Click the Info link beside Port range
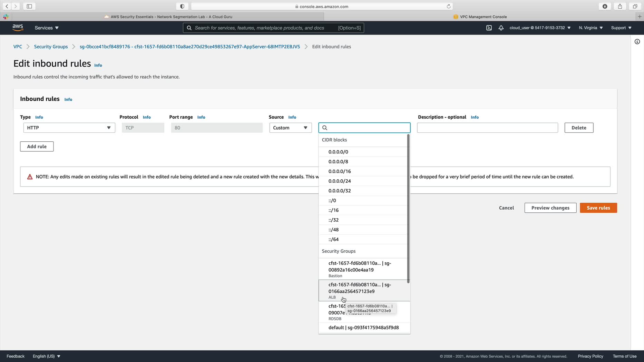The height and width of the screenshot is (362, 644). 201,117
